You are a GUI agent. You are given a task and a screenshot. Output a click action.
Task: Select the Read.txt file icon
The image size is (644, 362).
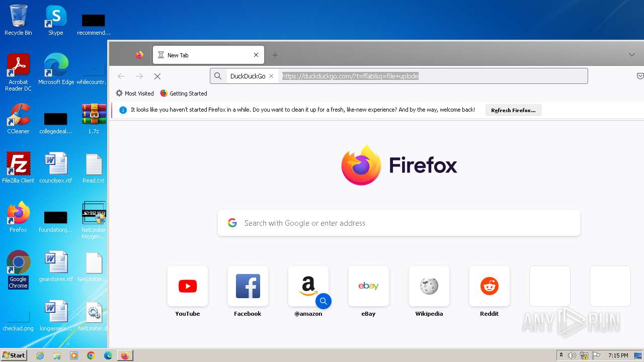point(94,168)
